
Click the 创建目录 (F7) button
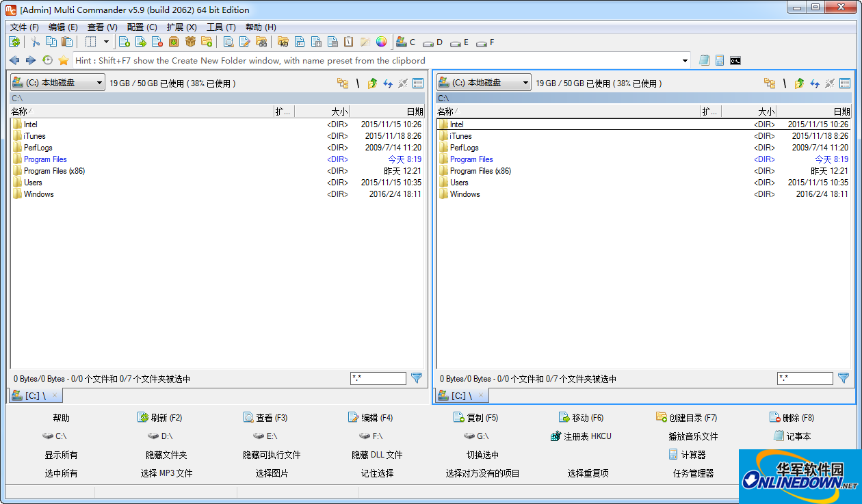point(686,418)
